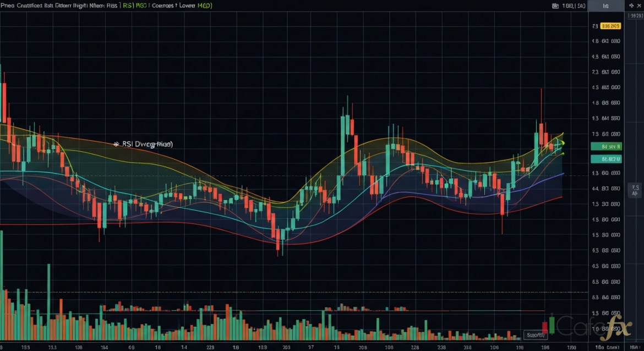Click the sparkle icon beside the RSI Divergence label
644x351 pixels.
click(116, 144)
